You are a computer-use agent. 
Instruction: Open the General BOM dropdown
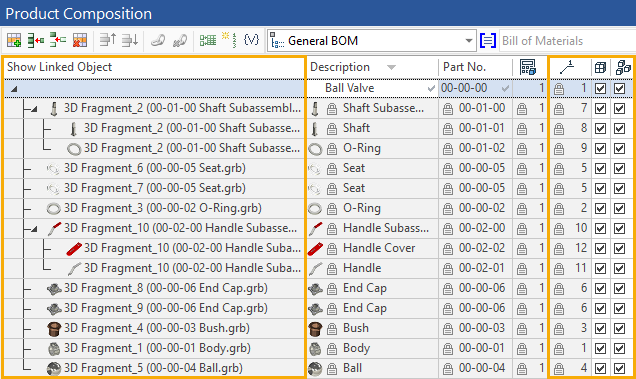click(x=468, y=41)
